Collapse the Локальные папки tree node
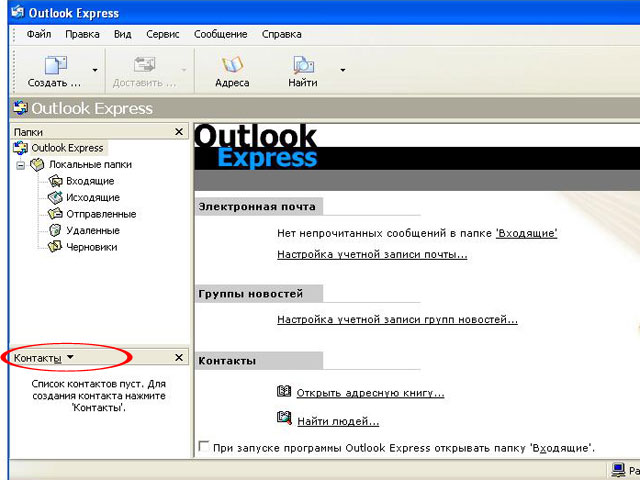Viewport: 640px width, 480px height. click(x=21, y=165)
